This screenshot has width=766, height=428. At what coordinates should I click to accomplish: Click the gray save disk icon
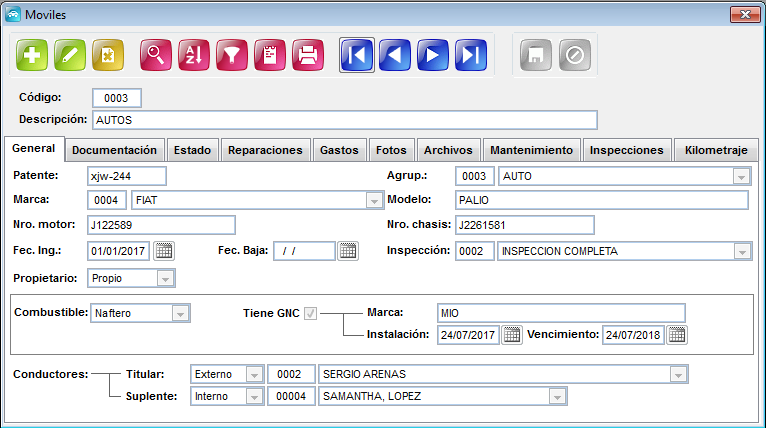[x=536, y=55]
